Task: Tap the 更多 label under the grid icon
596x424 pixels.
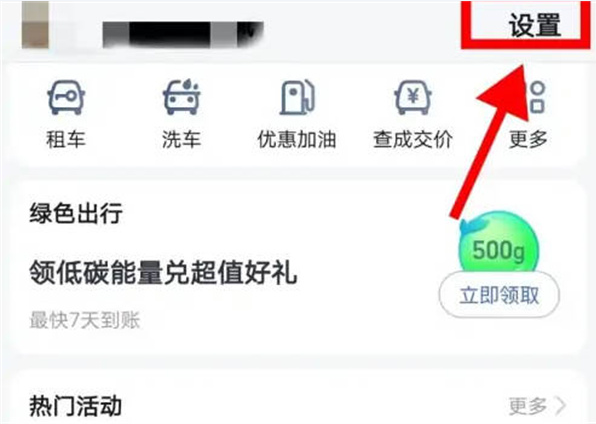Action: click(x=528, y=139)
